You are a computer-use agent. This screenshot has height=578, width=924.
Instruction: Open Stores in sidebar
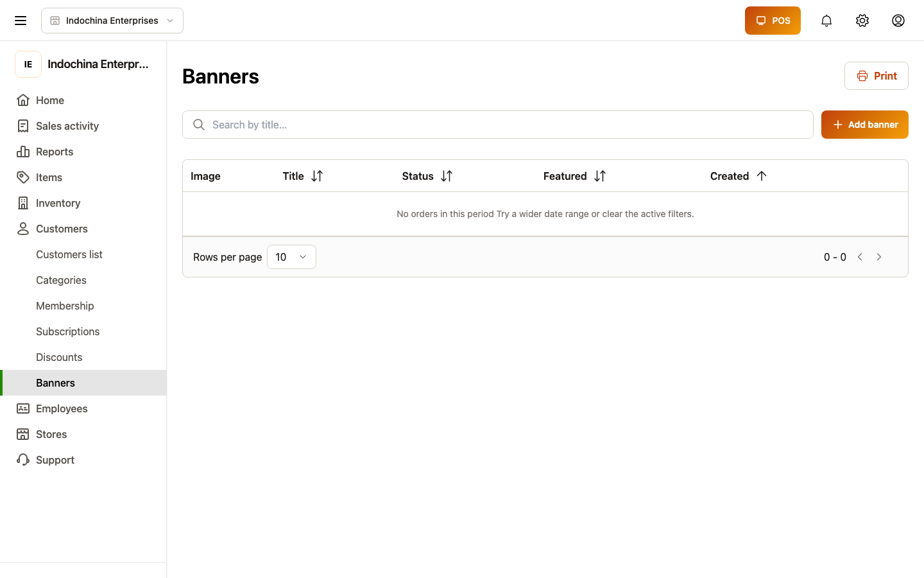click(x=83, y=434)
